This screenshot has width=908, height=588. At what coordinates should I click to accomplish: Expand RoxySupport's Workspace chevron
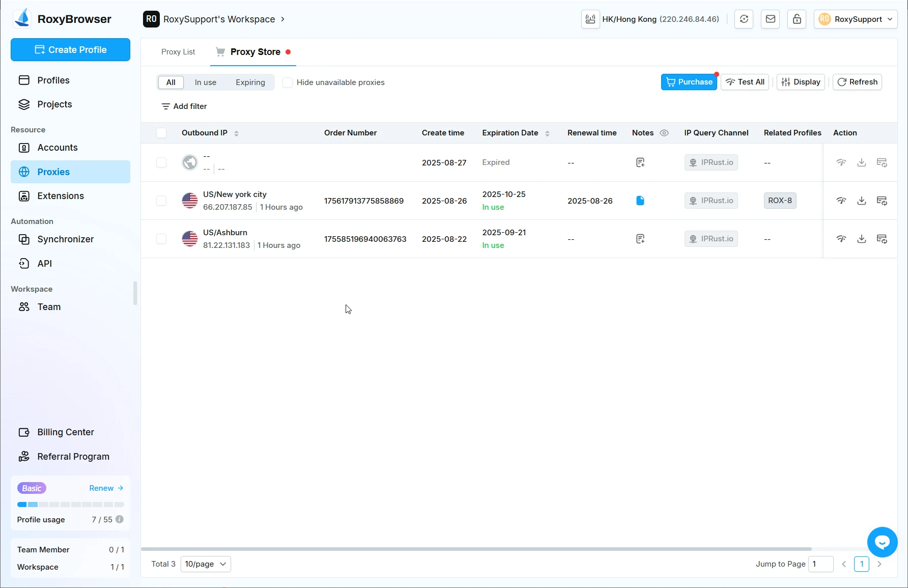[x=283, y=19]
